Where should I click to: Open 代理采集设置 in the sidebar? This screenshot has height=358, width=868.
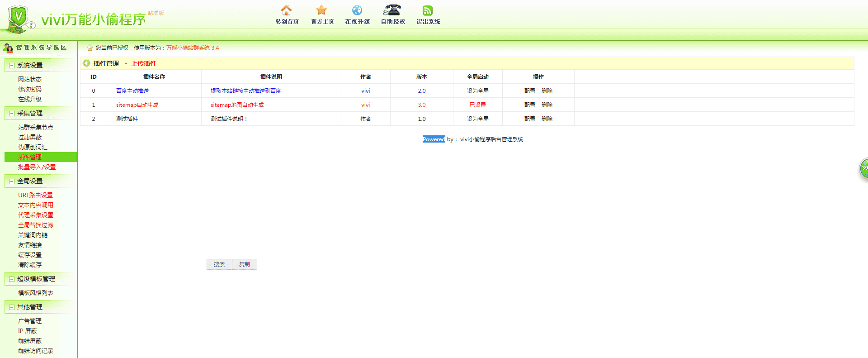point(36,215)
